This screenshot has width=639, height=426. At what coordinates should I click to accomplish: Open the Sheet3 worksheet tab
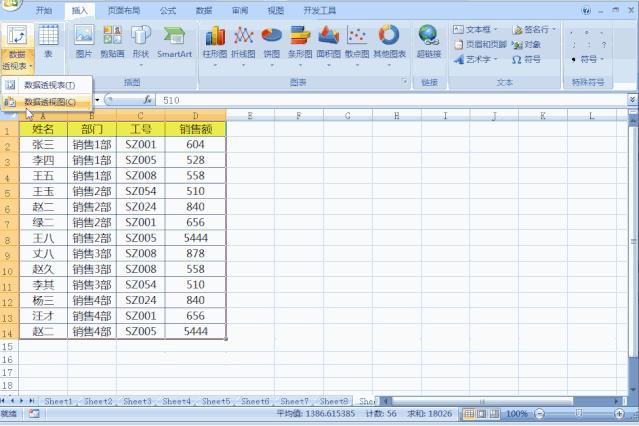(x=138, y=401)
